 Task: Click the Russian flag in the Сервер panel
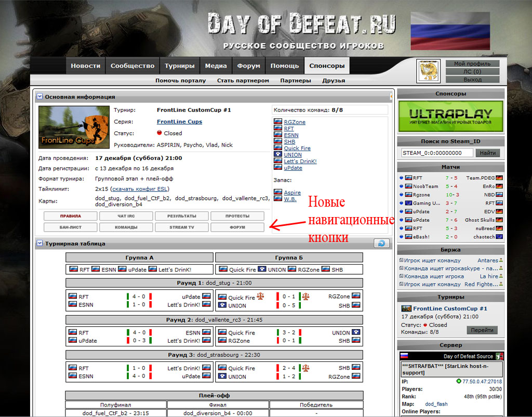pyautogui.click(x=404, y=356)
